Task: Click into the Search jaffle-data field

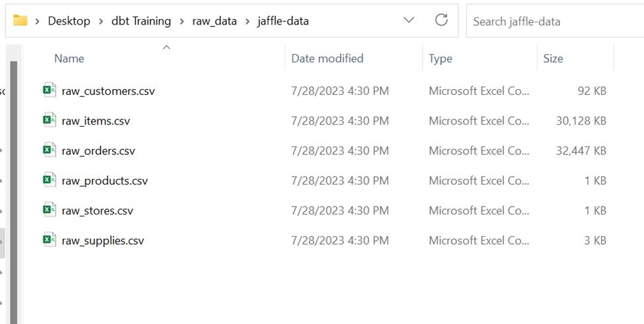Action: coord(555,21)
